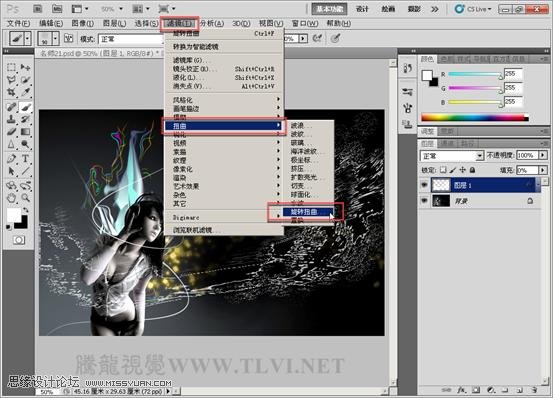Select the Clone Stamp tool
This screenshot has height=398, width=553.
[x=11, y=119]
